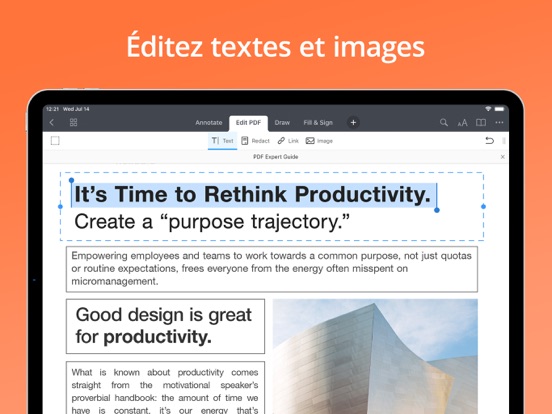Select the Text edit tool
The width and height of the screenshot is (552, 414).
tap(222, 141)
